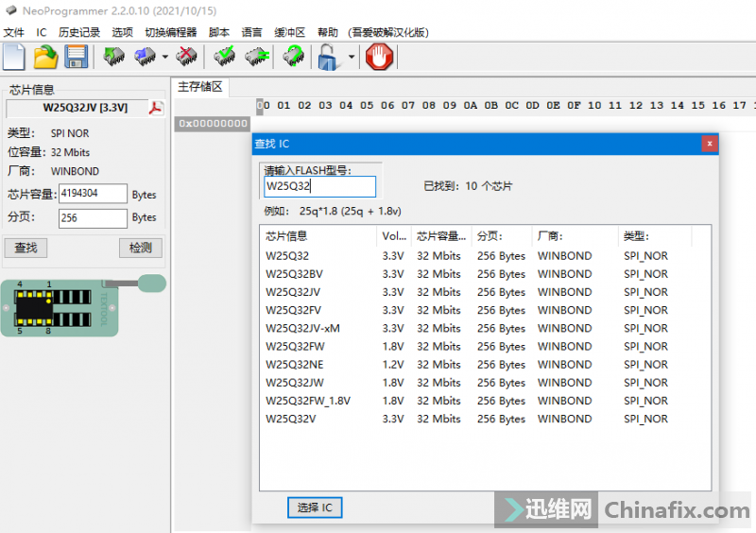Open the 缓冲区 menu
756x533 pixels.
(x=290, y=32)
